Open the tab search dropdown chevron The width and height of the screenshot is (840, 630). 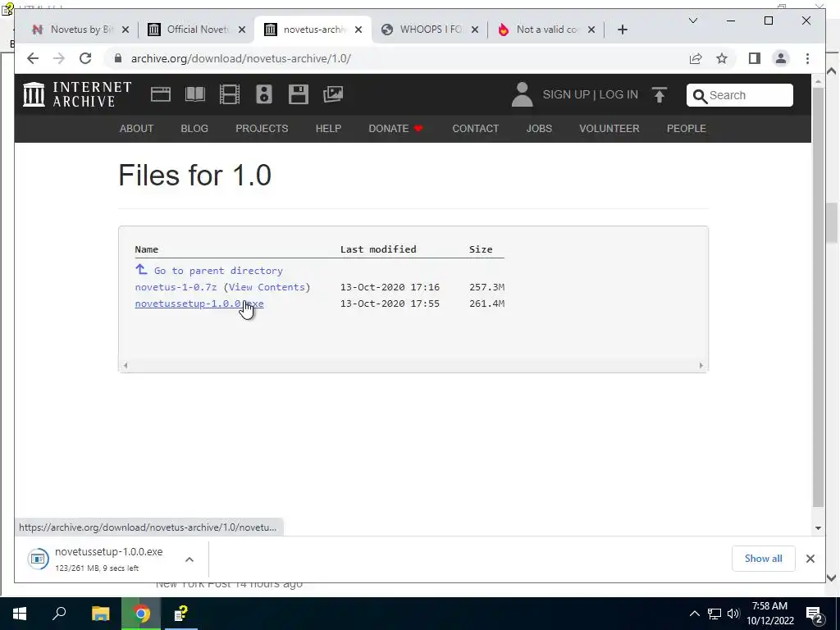692,21
